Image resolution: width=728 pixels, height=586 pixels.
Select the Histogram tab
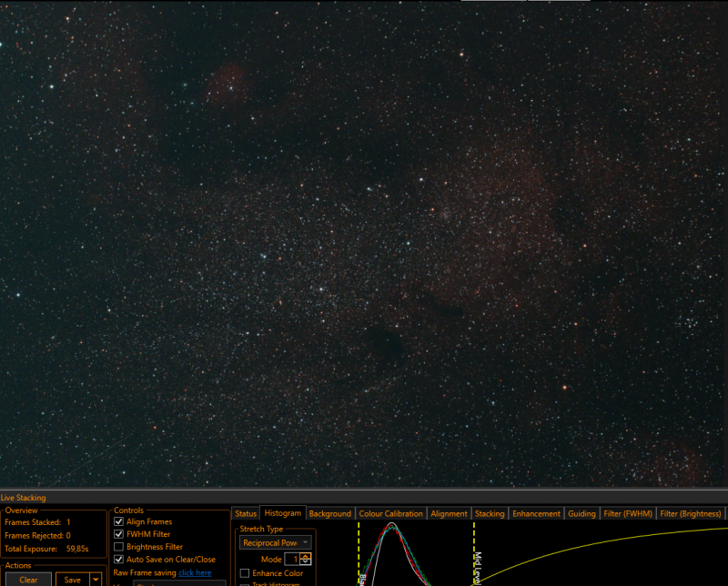click(x=283, y=513)
